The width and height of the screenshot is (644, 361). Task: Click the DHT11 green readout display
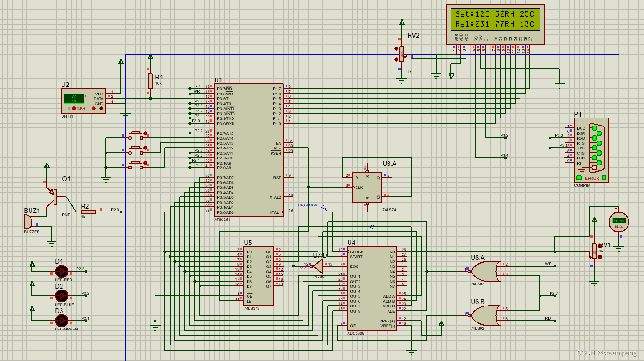pos(74,99)
